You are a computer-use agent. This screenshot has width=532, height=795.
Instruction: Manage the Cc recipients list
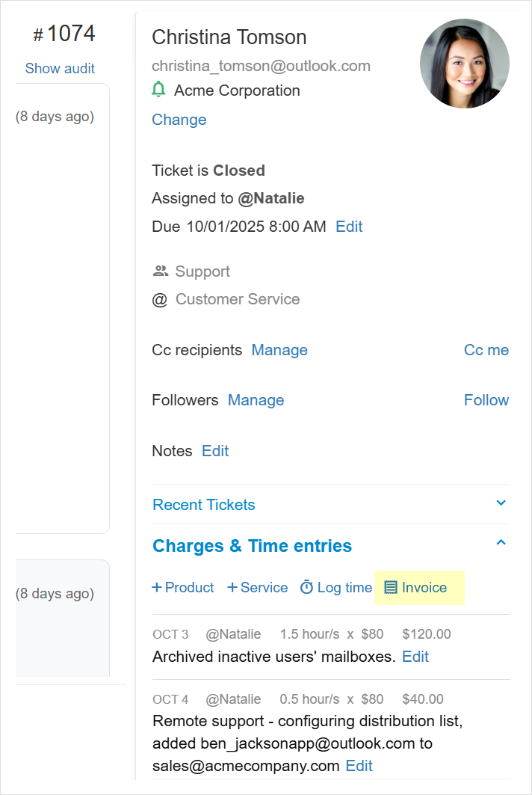[x=279, y=350]
